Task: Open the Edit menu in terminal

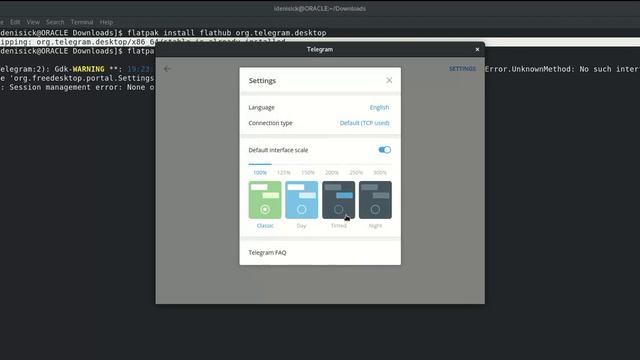Action: 15,22
